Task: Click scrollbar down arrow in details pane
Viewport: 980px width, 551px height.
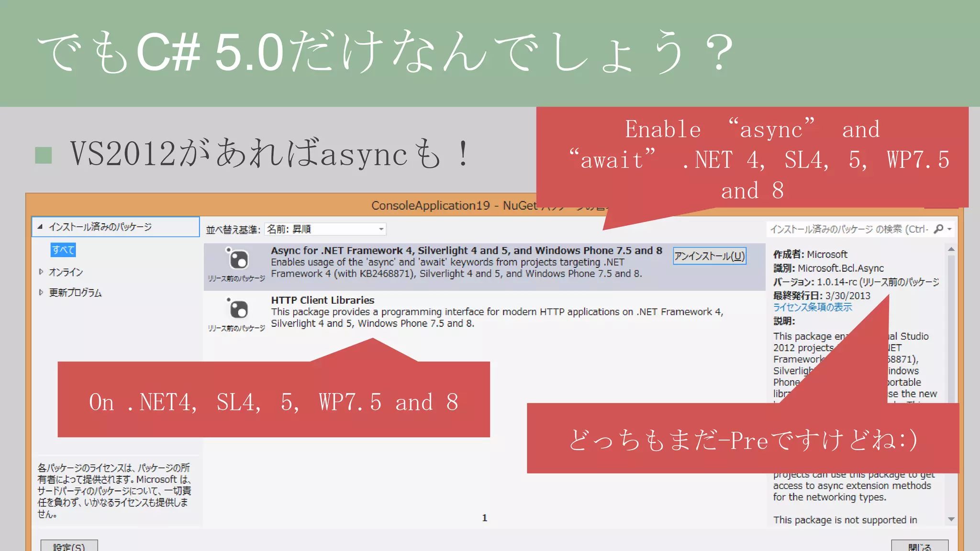Action: (951, 519)
